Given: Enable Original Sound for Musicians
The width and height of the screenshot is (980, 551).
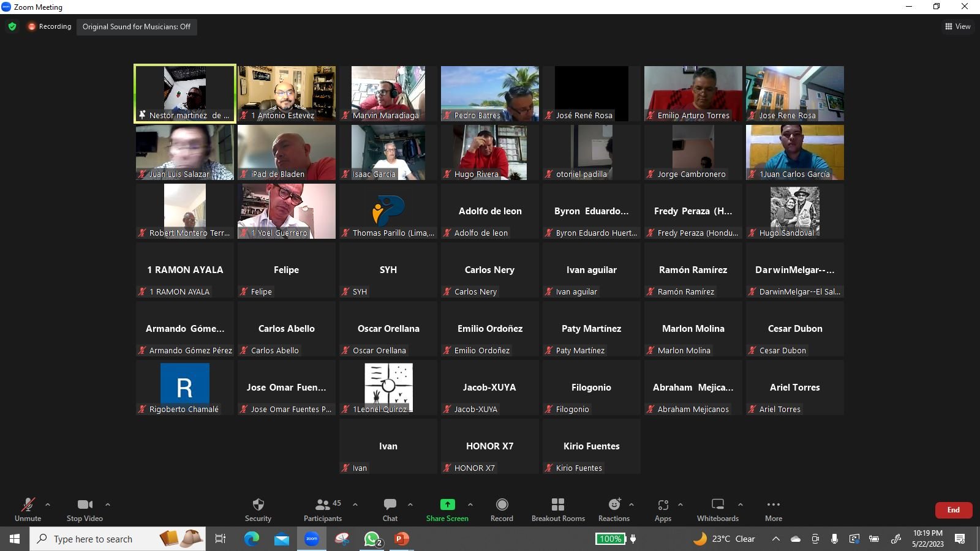Looking at the screenshot, I should tap(137, 27).
